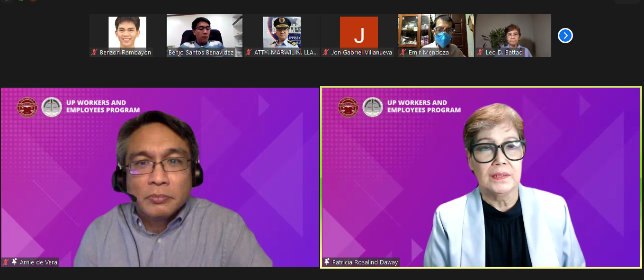Select Leo D. Battad's video thumbnail
The width and height of the screenshot is (644, 280).
click(x=513, y=31)
